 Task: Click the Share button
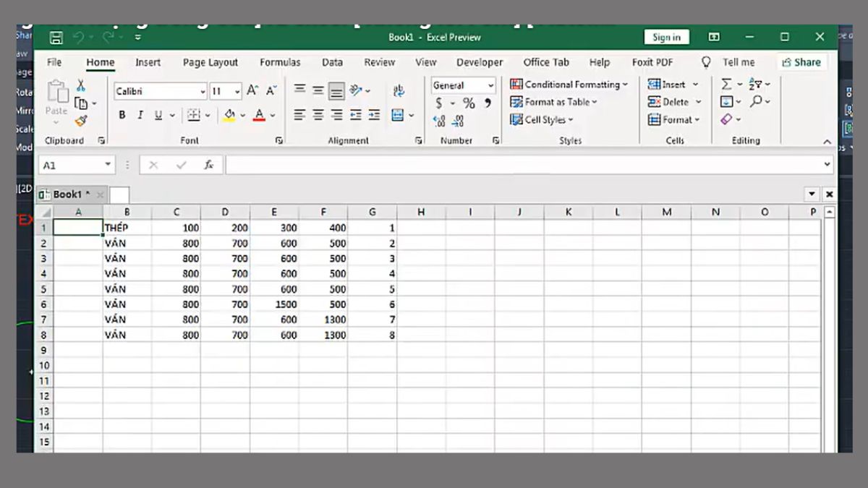pos(801,62)
